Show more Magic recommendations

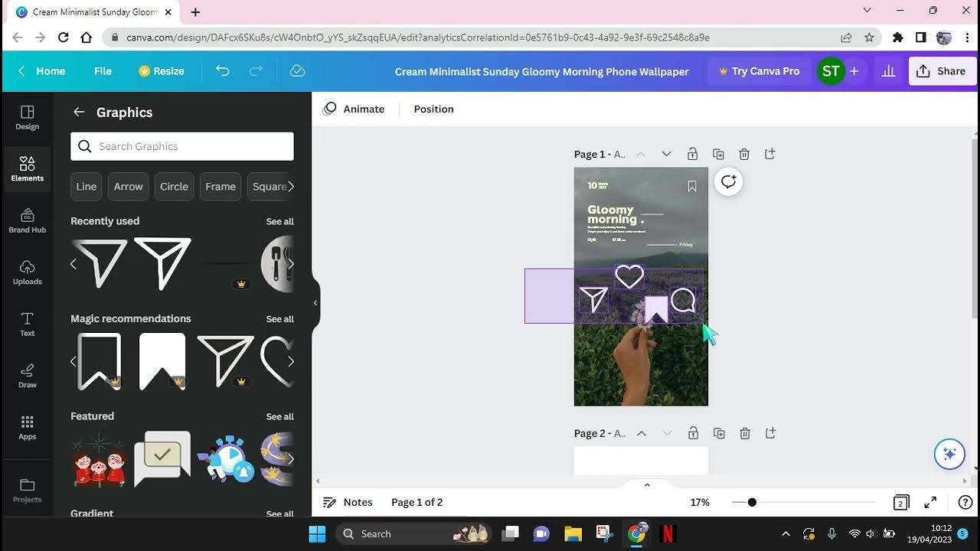[290, 361]
